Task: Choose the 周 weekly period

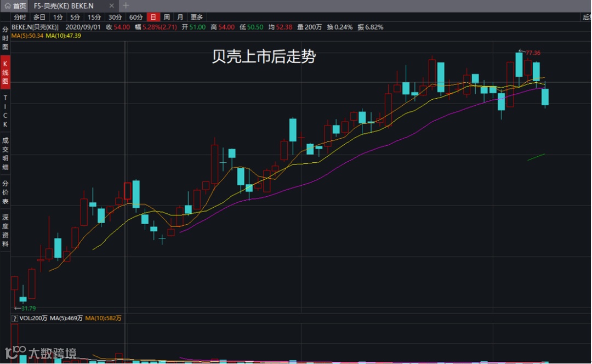Action: (x=167, y=18)
